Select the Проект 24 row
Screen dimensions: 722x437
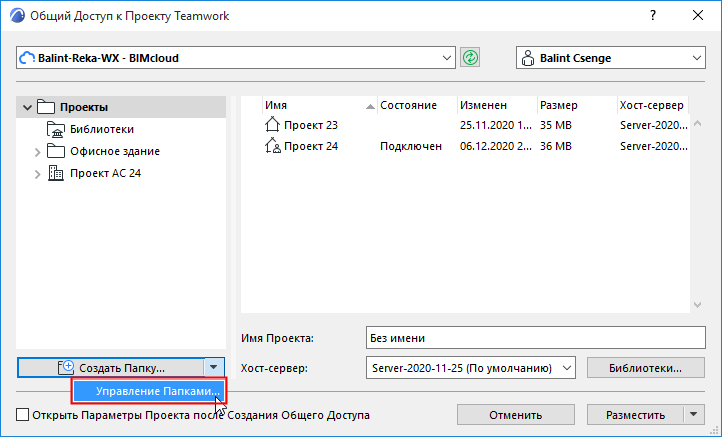click(x=465, y=146)
